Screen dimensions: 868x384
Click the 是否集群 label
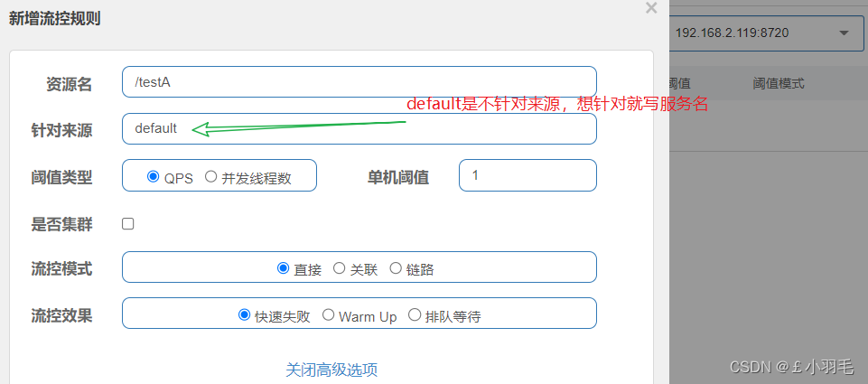(61, 224)
